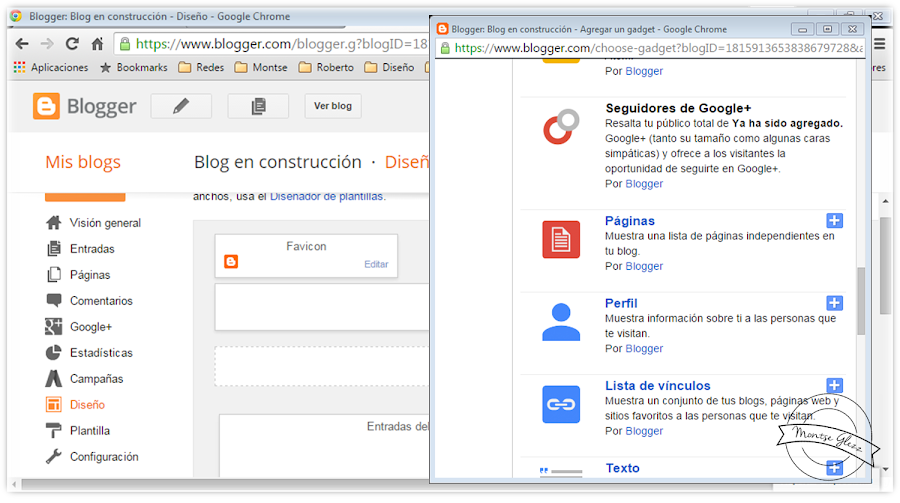This screenshot has width=900, height=503.
Task: Click the orange Blogger logo icon
Action: (46, 106)
